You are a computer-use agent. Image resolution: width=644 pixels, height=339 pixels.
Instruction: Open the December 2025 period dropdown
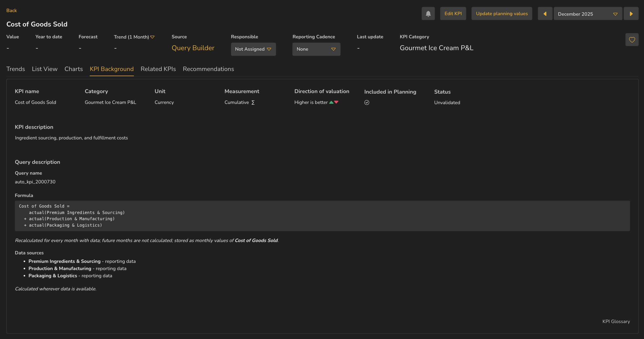pyautogui.click(x=588, y=14)
